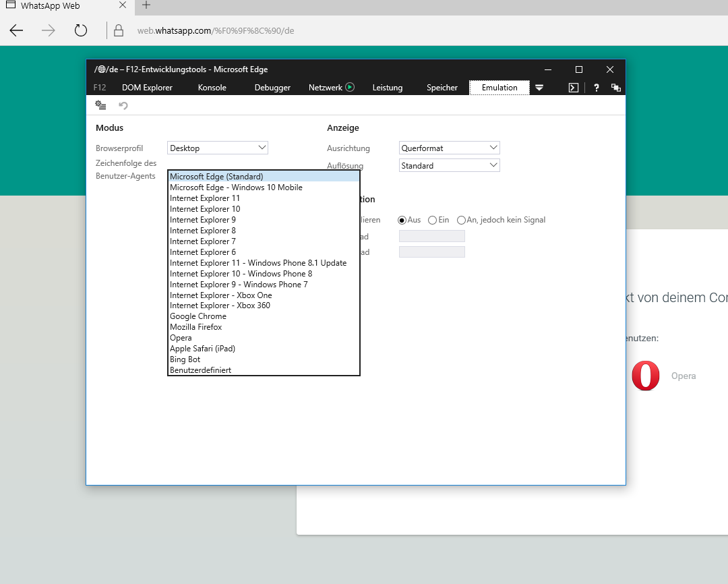
Task: Click the Netzwerk green play icon
Action: pos(350,87)
